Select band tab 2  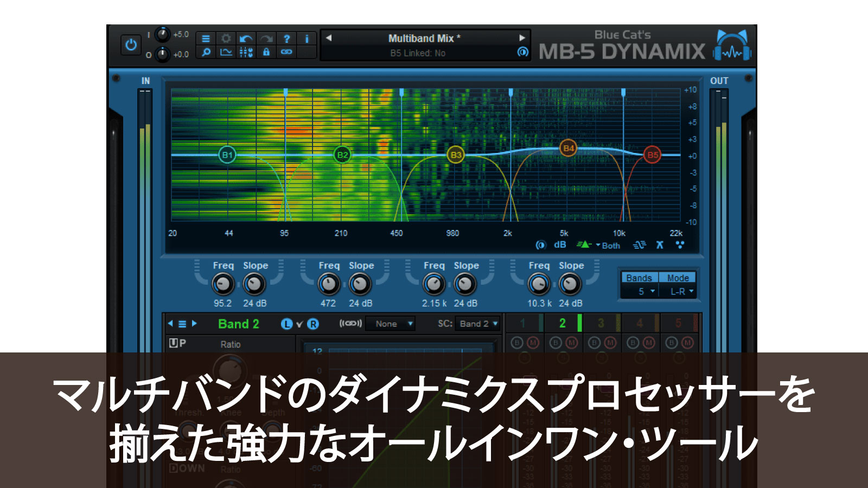coord(563,324)
